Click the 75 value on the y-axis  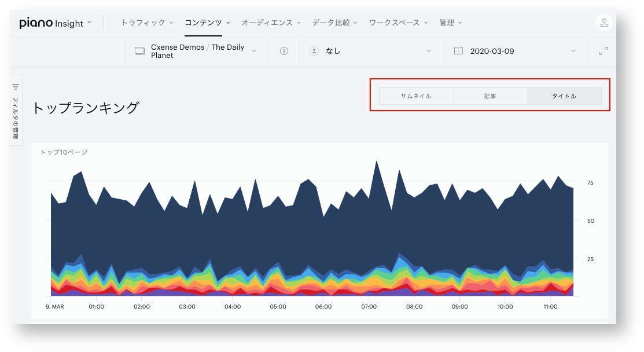590,183
